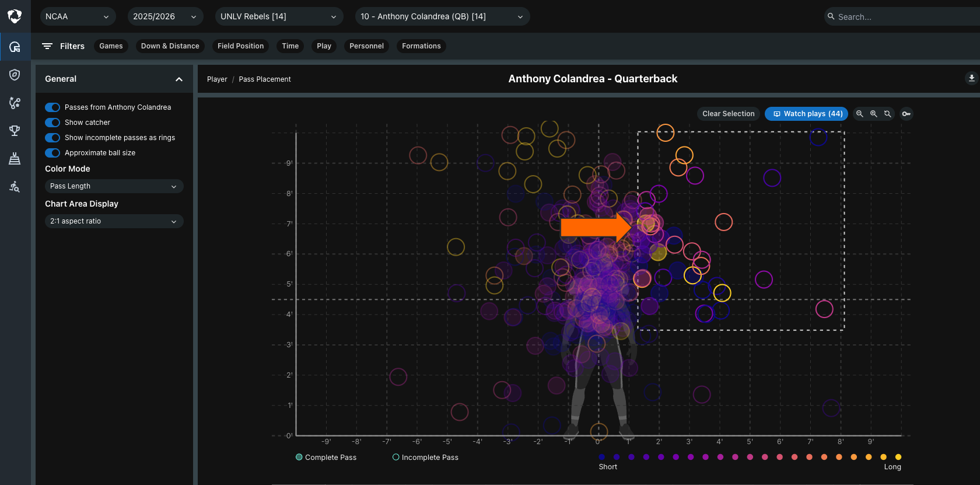Open the NCAA league dropdown
This screenshot has height=485, width=980.
[x=78, y=16]
